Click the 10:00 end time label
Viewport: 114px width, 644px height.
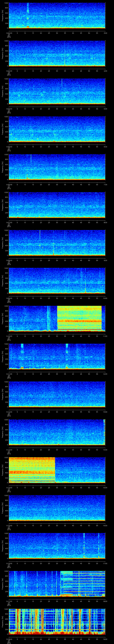pyautogui.click(x=105, y=298)
